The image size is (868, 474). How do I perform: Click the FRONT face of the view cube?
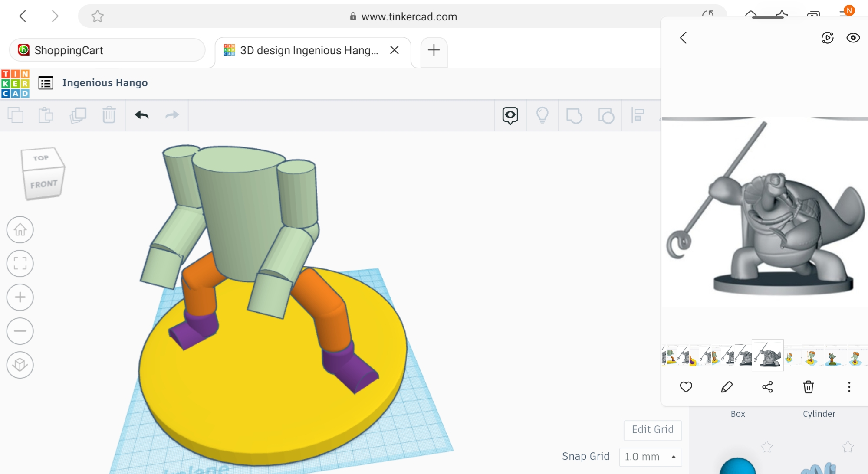pos(43,185)
